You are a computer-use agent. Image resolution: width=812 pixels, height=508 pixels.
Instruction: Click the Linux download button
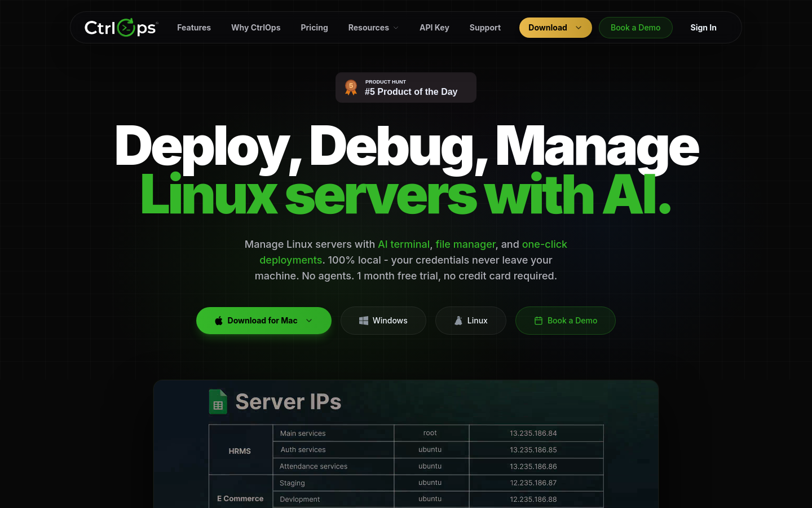click(471, 321)
